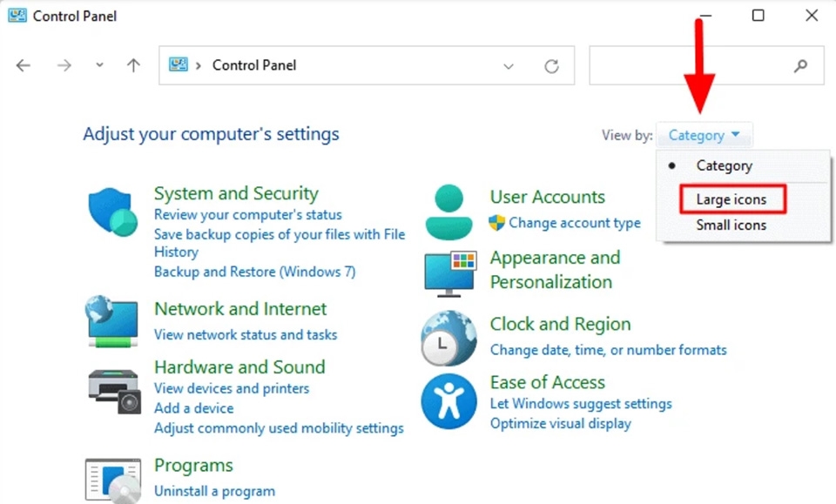The image size is (836, 504).
Task: Click the Control Panel title bar icon
Action: pyautogui.click(x=17, y=16)
